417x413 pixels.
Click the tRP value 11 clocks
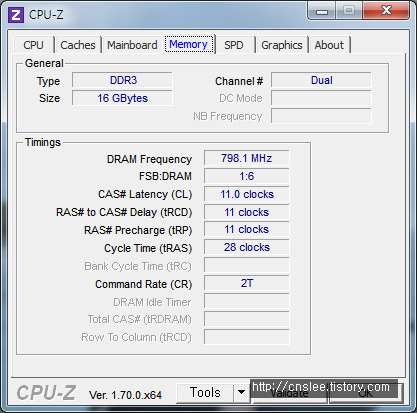coord(247,230)
